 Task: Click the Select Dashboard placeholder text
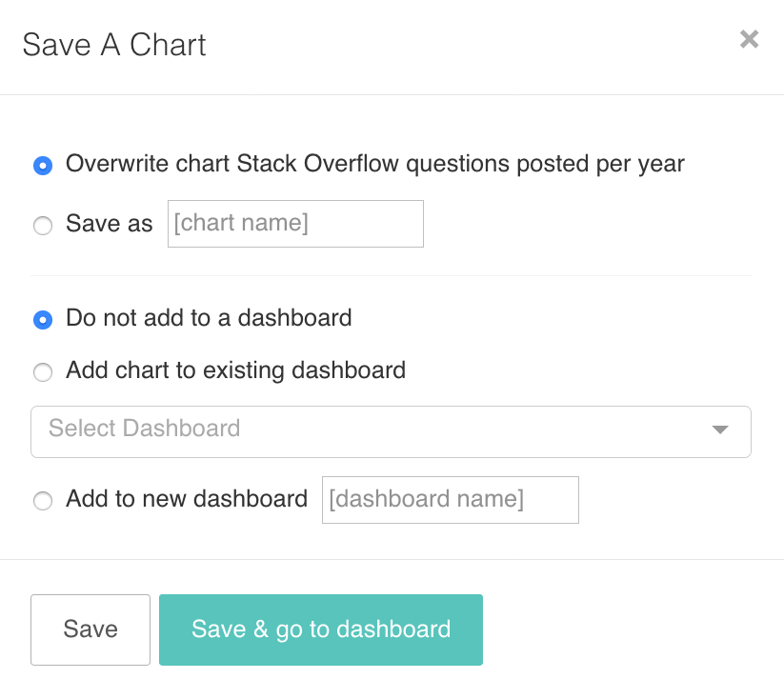click(x=145, y=429)
